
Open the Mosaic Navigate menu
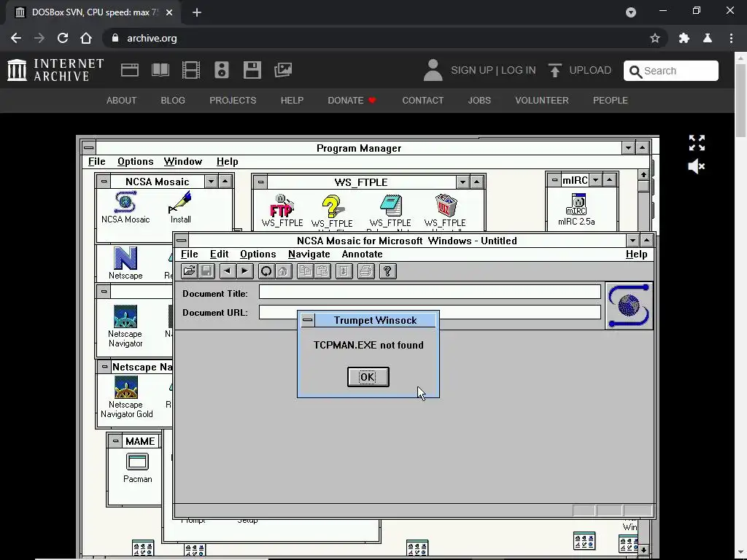click(x=309, y=254)
